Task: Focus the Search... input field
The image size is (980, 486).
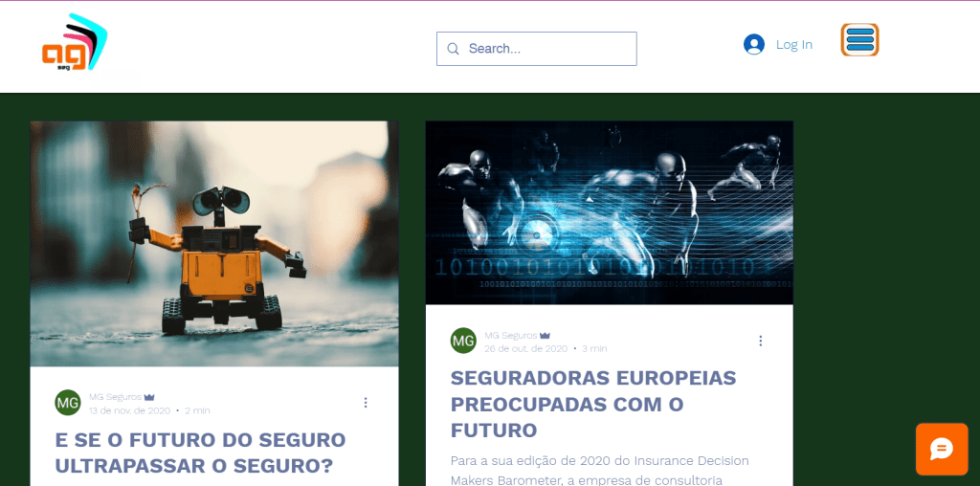Action: 536,49
